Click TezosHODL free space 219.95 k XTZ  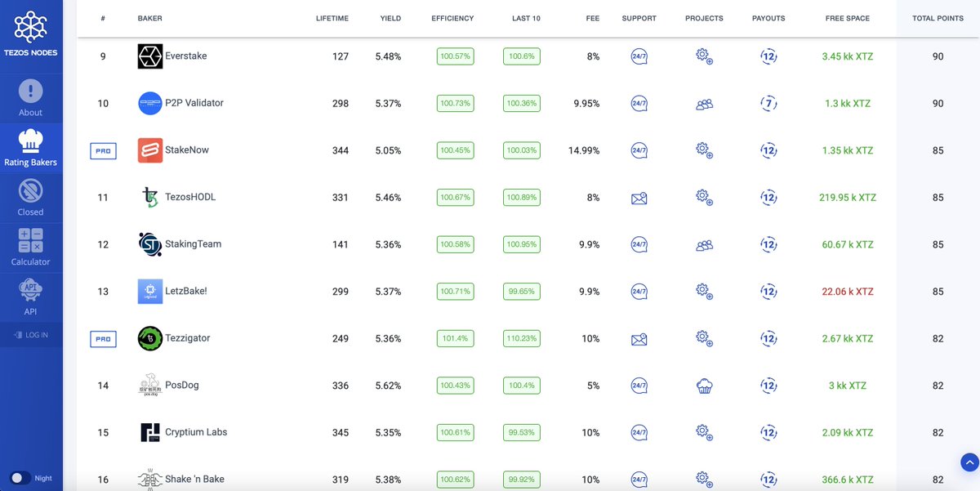(848, 198)
